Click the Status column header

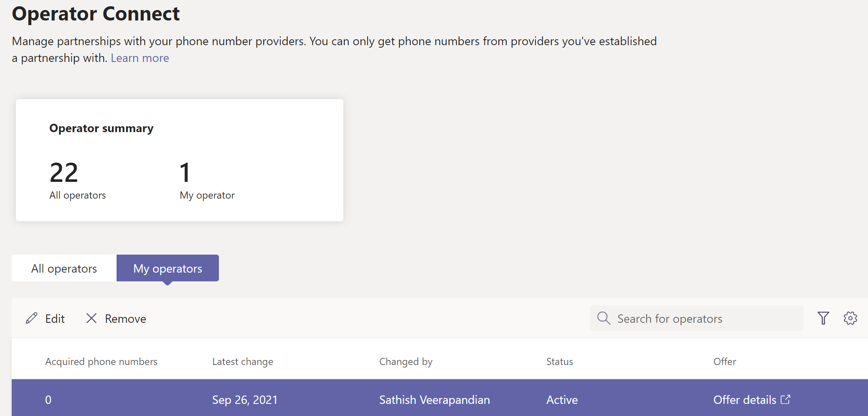click(x=559, y=362)
